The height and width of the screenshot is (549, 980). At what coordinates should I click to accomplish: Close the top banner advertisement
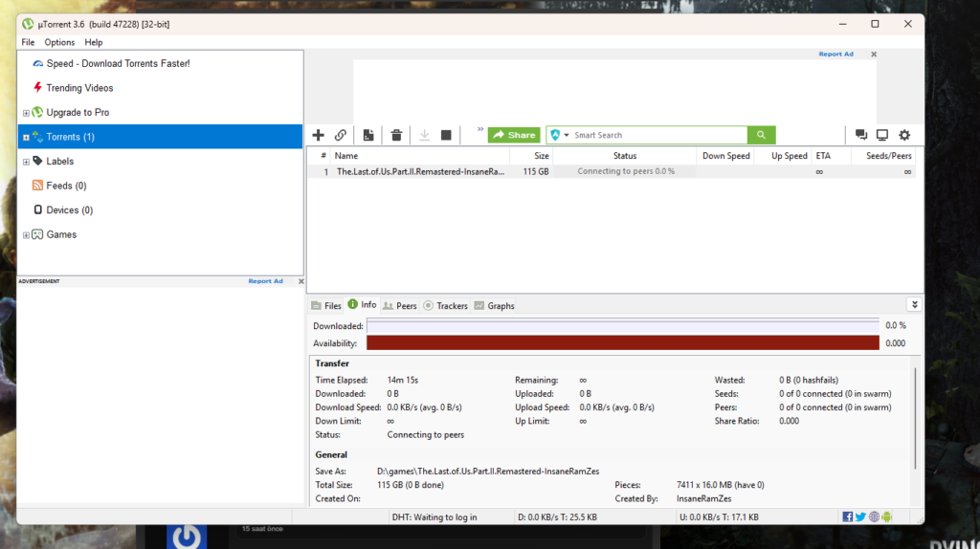click(874, 55)
